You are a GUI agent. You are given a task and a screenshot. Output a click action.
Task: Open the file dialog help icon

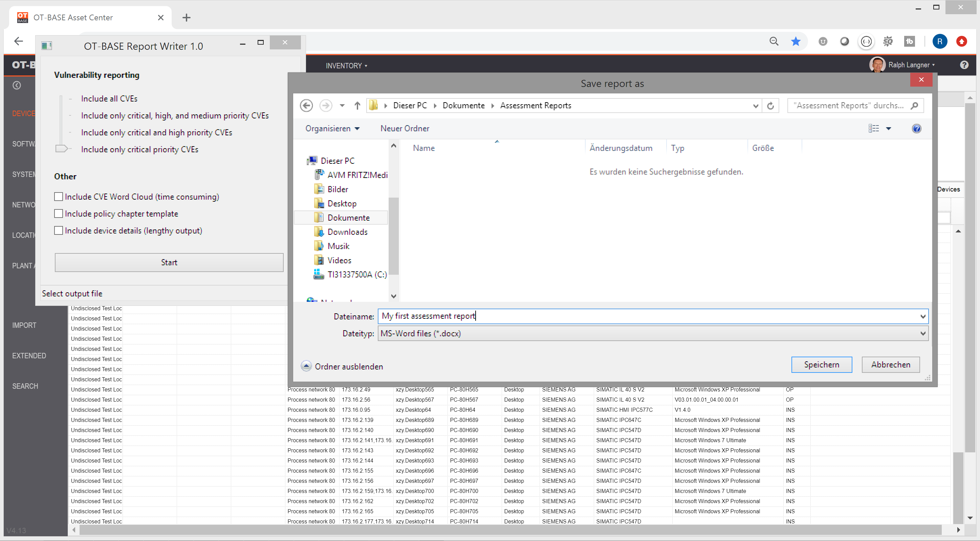[916, 129]
